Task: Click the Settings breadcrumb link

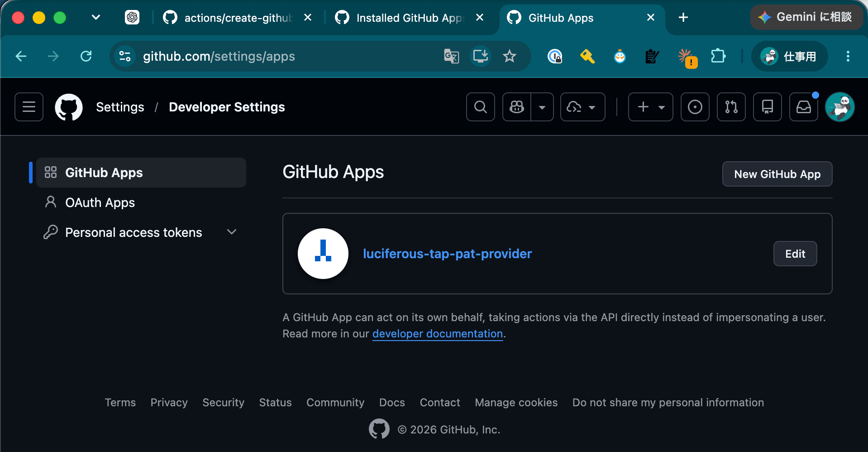Action: tap(120, 107)
